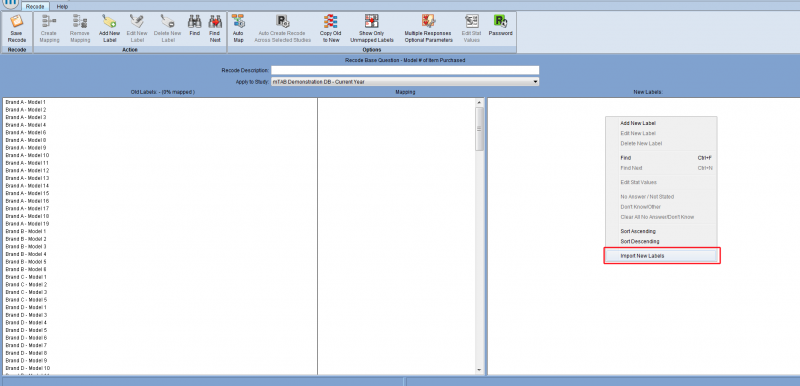Select old label Brand B - Model 3
The image size is (800, 386).
[26, 247]
